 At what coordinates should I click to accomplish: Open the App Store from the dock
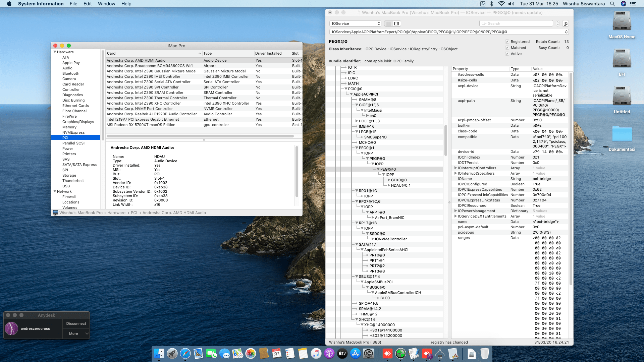[355, 353]
